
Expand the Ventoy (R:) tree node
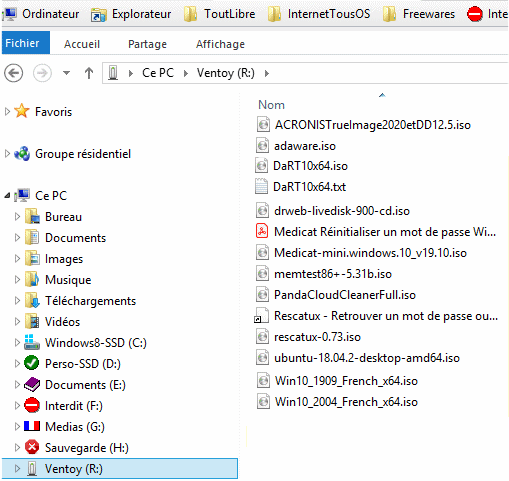(17, 469)
